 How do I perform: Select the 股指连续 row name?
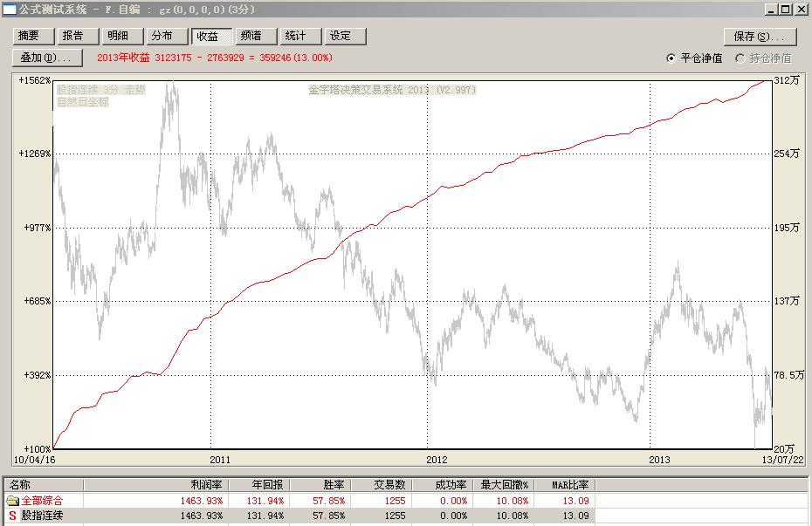click(42, 516)
